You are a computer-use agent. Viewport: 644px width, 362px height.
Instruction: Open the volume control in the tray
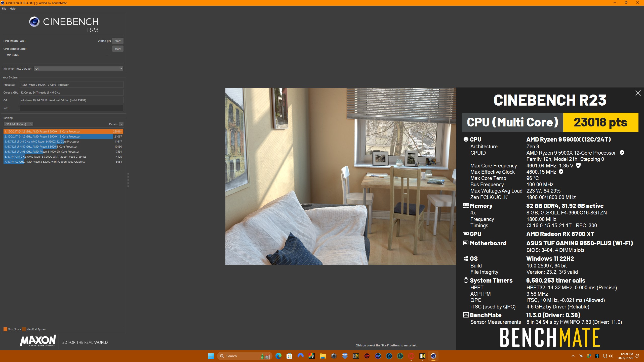[x=611, y=356]
